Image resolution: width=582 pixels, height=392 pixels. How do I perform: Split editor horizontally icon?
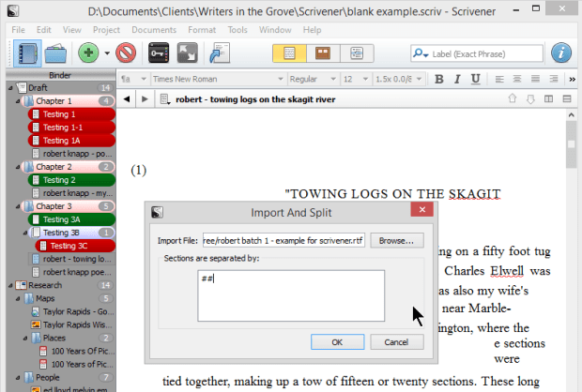567,98
